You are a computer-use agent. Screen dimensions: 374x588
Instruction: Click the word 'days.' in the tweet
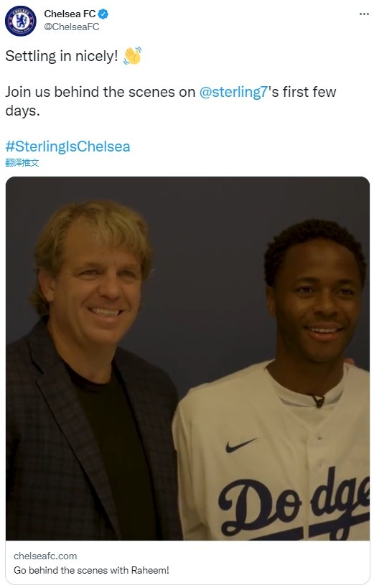pos(22,111)
